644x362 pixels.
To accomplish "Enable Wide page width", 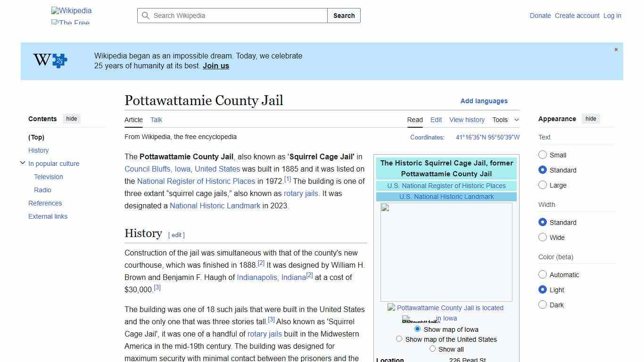I will click(x=543, y=237).
